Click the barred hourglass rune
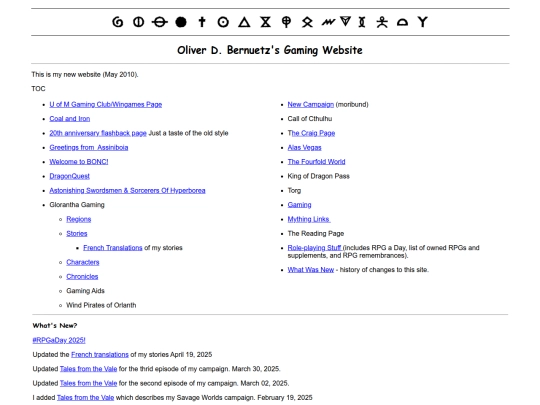 [x=266, y=22]
